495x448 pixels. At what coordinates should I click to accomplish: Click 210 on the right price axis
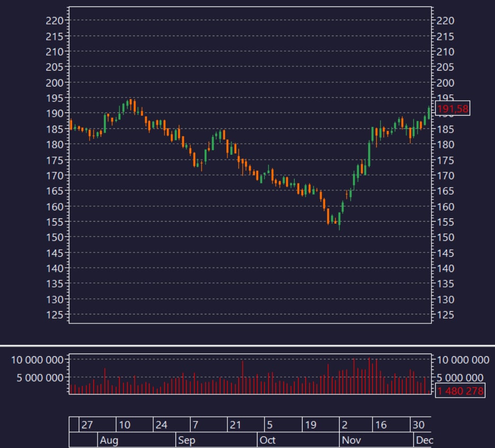click(x=445, y=52)
